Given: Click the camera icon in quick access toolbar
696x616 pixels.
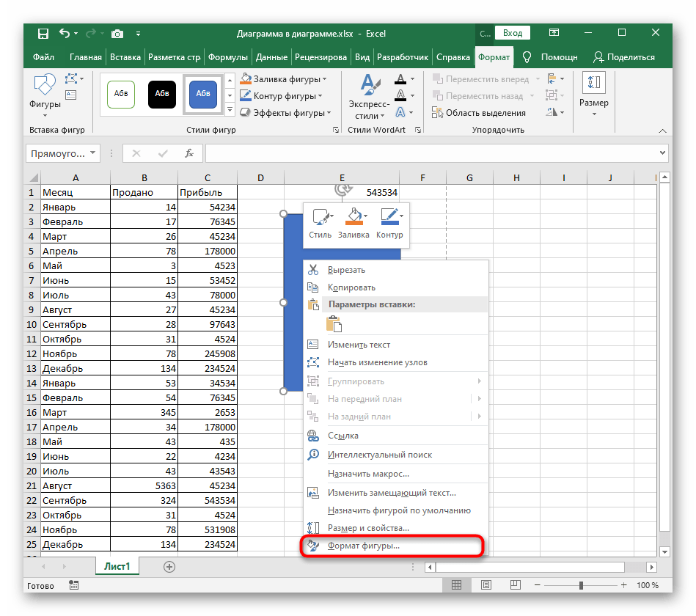Looking at the screenshot, I should (117, 33).
